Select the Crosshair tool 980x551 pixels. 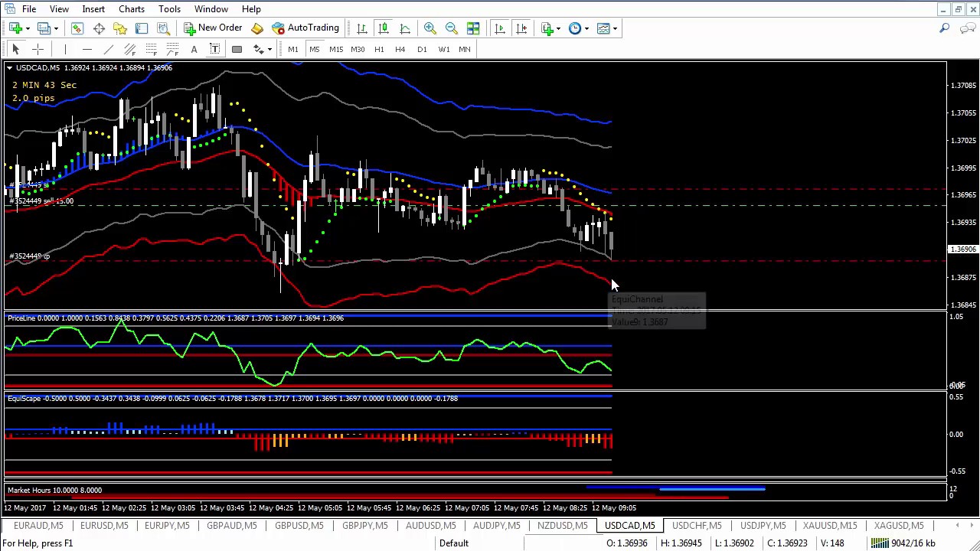point(38,49)
